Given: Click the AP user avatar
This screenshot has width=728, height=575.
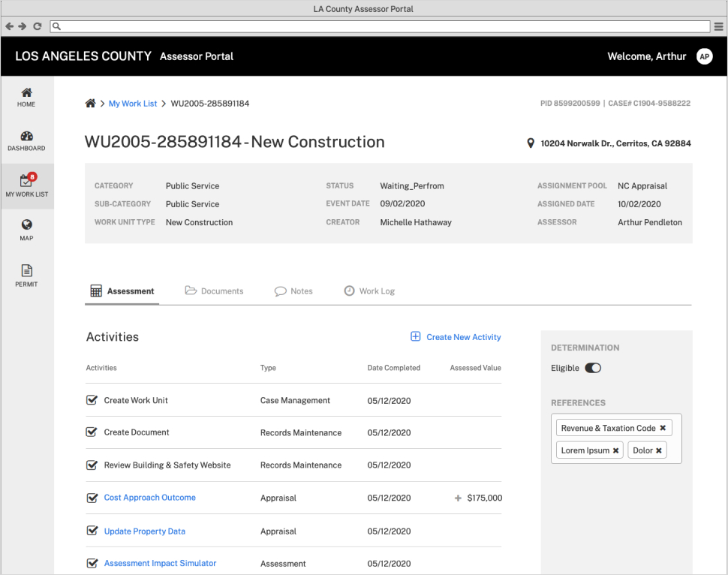Looking at the screenshot, I should click(704, 56).
